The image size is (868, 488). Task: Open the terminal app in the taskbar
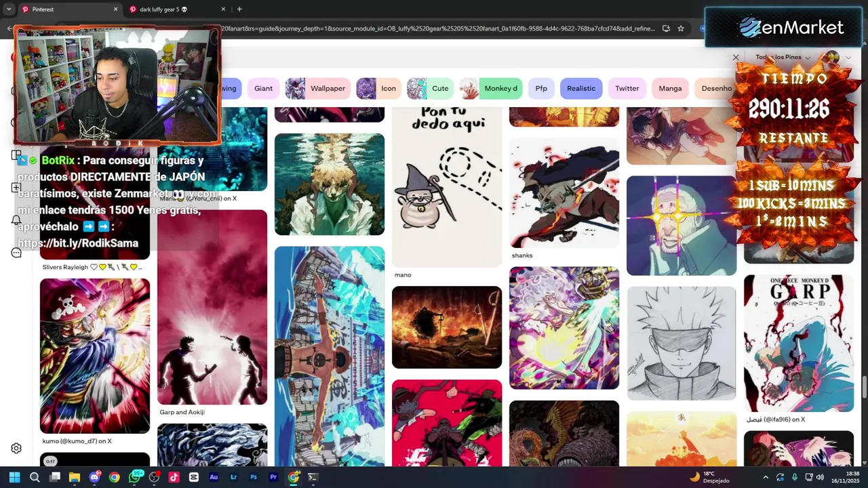coord(313,477)
